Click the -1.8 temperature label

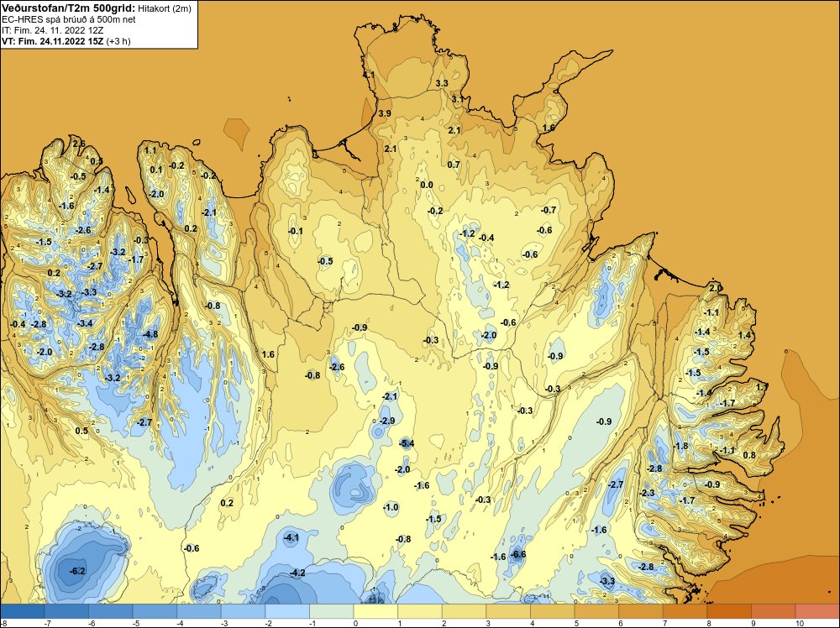tap(680, 446)
